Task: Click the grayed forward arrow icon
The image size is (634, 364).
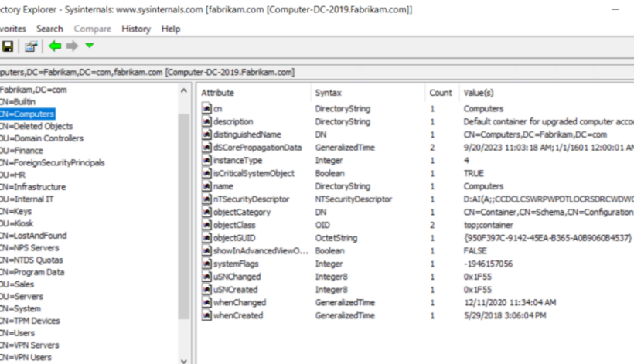Action: tap(72, 46)
